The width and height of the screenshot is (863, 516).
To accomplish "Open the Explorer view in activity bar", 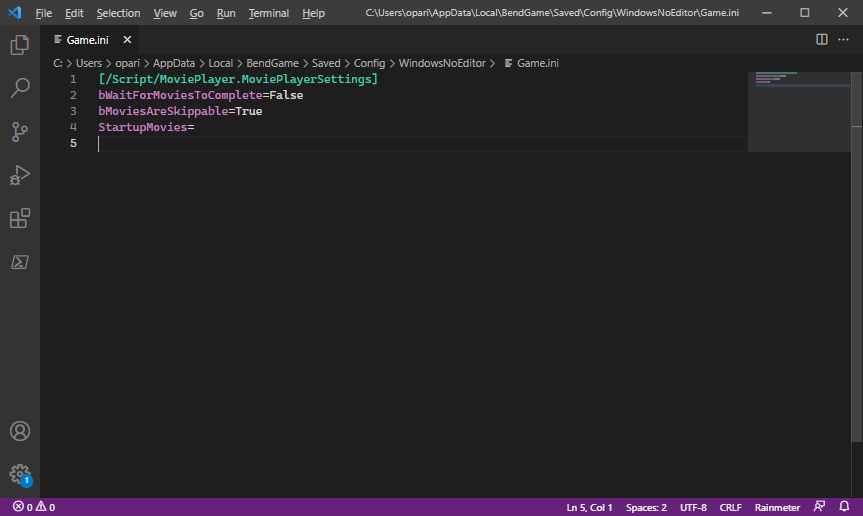I will [20, 45].
